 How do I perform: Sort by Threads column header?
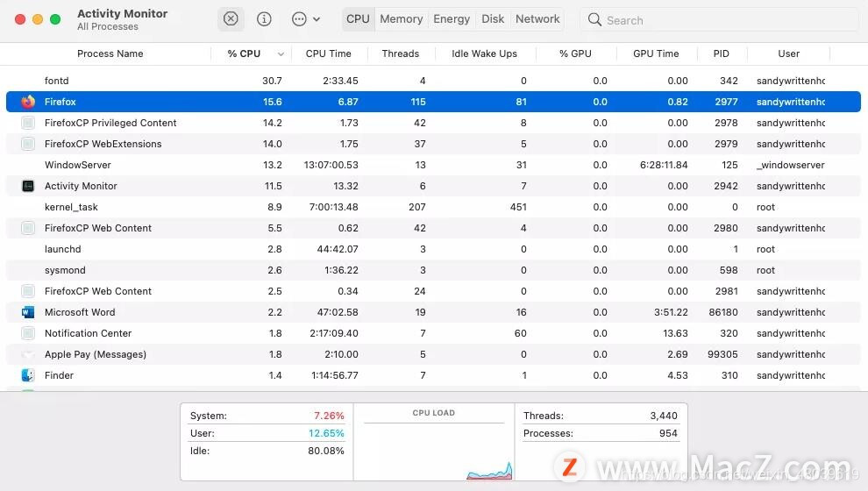400,53
